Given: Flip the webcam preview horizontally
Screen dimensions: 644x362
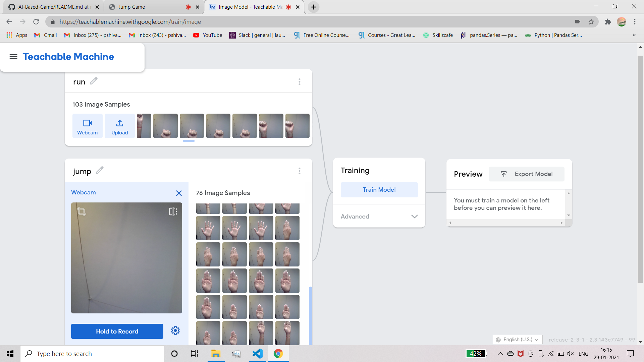Looking at the screenshot, I should pyautogui.click(x=173, y=211).
